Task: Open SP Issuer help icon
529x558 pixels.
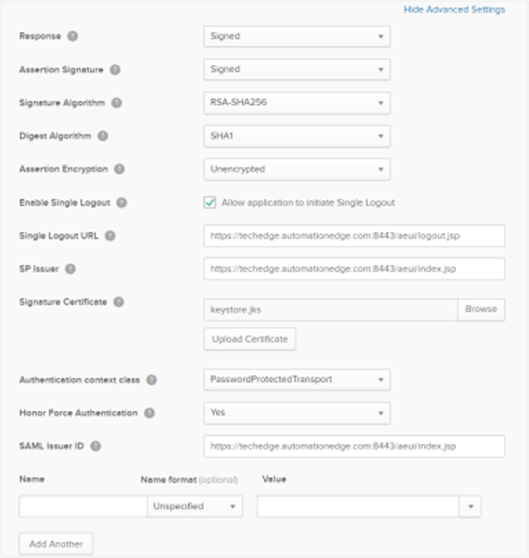Action: coord(70,269)
